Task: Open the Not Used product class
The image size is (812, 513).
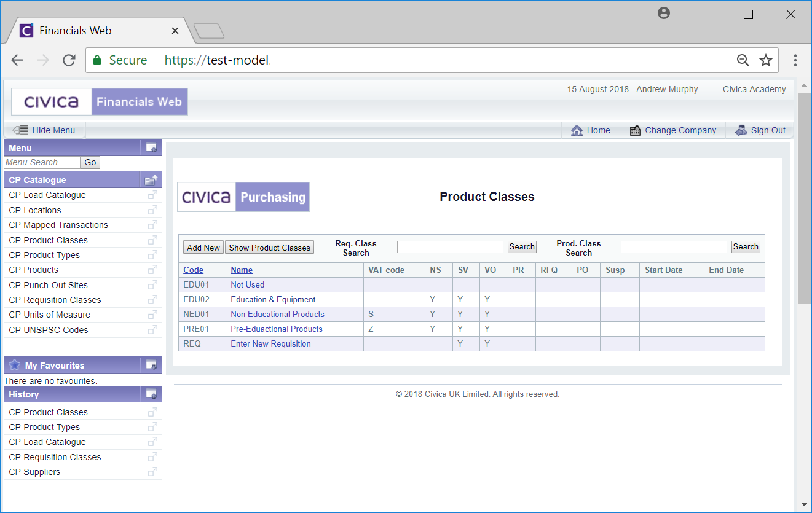Action: click(247, 284)
